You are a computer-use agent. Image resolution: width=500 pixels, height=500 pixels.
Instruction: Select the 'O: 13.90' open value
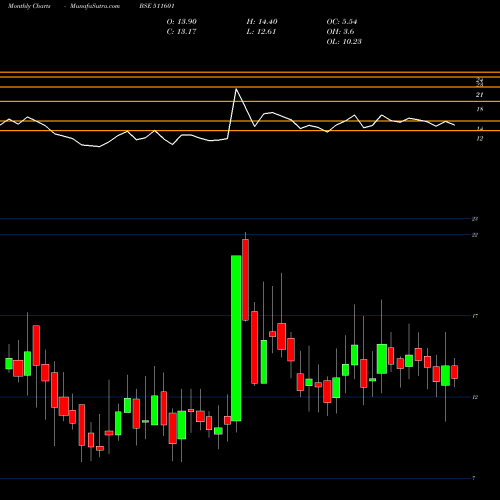[x=182, y=22]
